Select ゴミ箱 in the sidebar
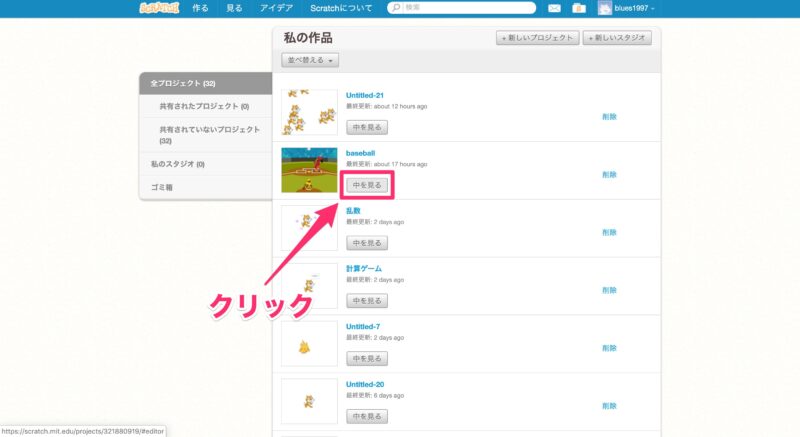 162,187
